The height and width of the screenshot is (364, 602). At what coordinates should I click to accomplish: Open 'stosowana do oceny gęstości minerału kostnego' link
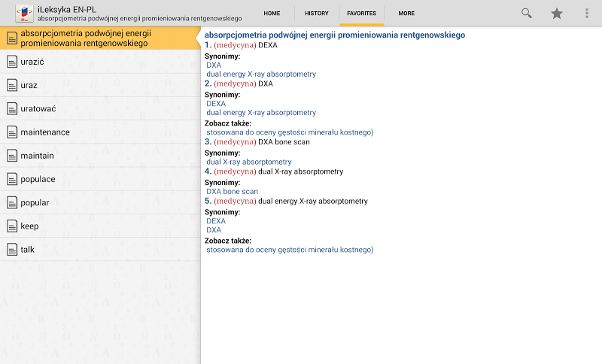290,132
